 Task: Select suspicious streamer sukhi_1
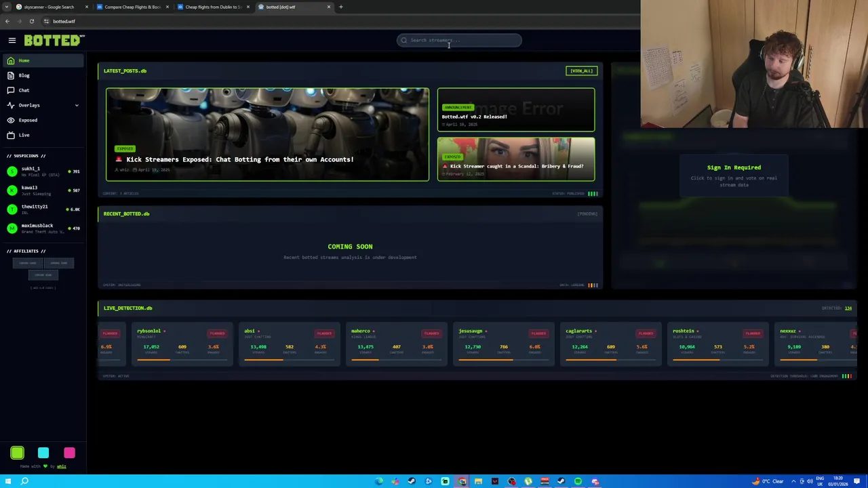tap(43, 171)
